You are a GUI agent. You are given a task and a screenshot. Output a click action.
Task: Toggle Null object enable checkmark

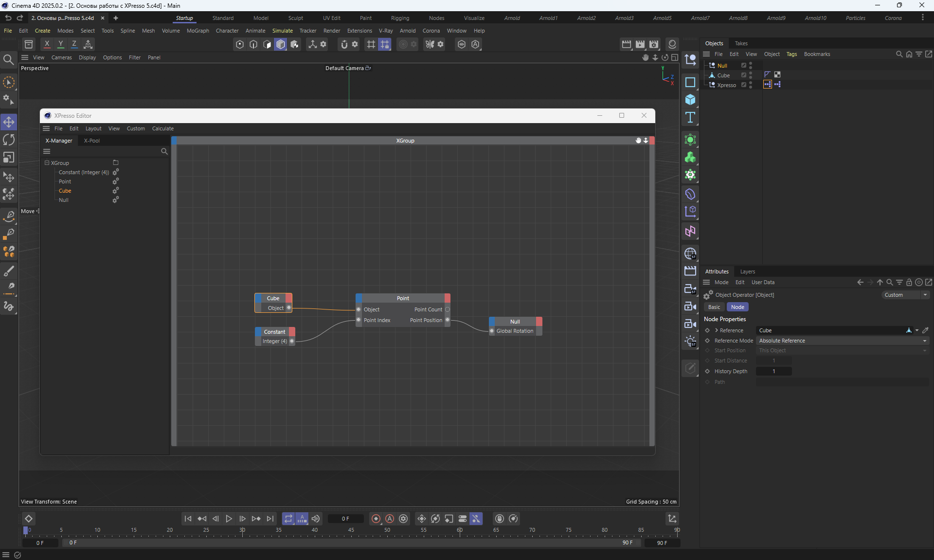[x=743, y=65]
